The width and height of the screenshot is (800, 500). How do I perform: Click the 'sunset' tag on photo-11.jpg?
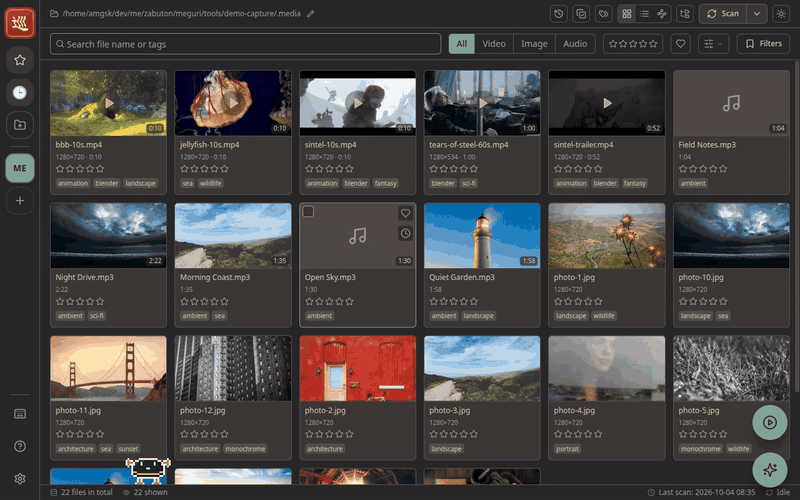coord(128,449)
